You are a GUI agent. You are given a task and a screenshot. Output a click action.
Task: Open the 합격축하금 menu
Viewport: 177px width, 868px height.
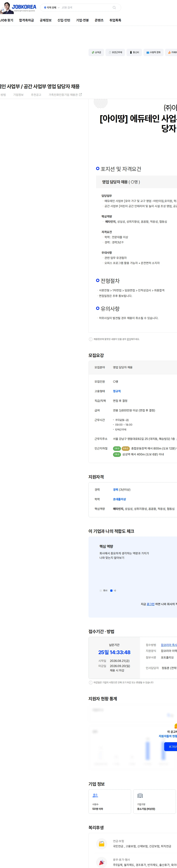coord(27,20)
